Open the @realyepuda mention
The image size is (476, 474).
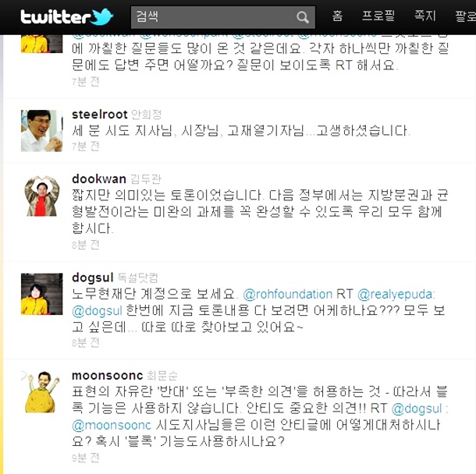click(395, 294)
